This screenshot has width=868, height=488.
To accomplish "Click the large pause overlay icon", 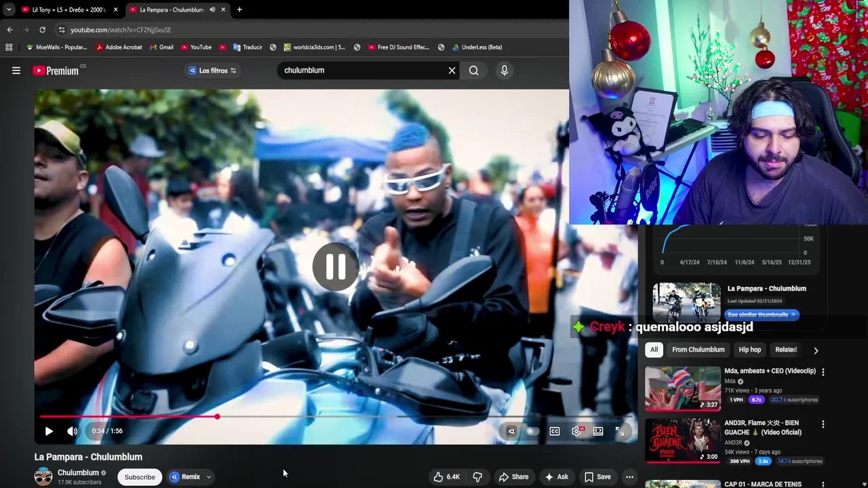I will coord(335,267).
